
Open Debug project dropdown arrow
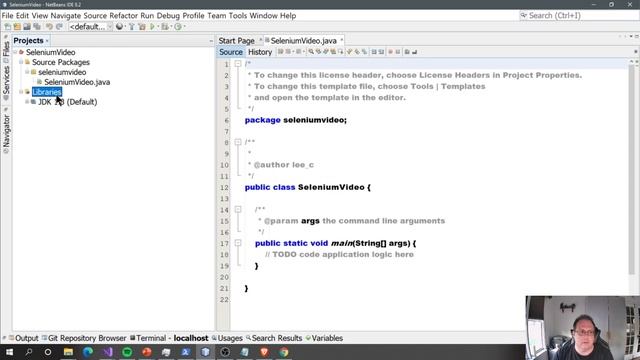coord(171,27)
